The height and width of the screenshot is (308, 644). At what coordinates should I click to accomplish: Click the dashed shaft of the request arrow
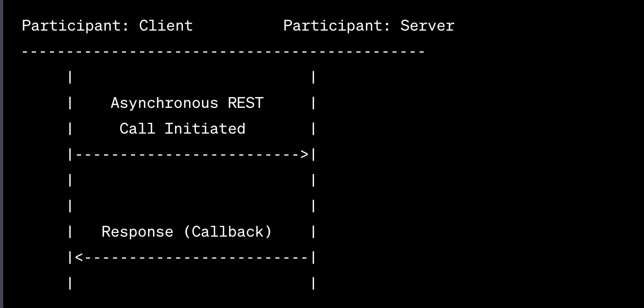(x=188, y=155)
